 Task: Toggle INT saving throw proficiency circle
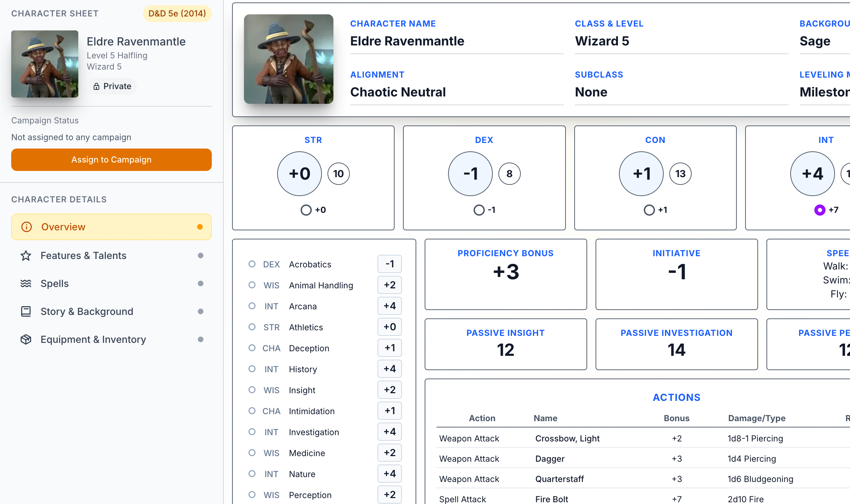(x=820, y=210)
